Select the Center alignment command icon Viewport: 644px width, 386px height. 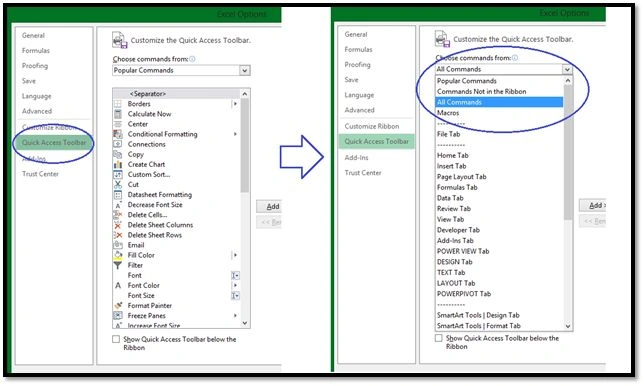[x=118, y=124]
